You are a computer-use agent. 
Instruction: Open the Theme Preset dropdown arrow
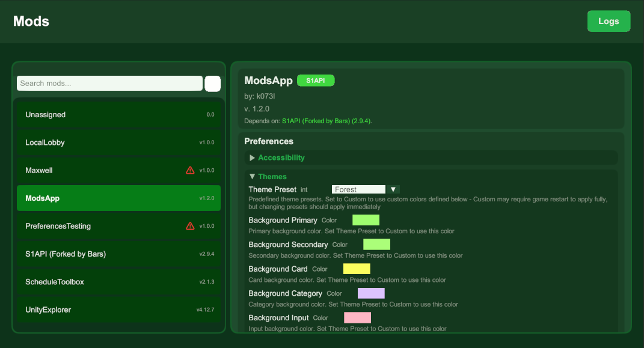394,189
